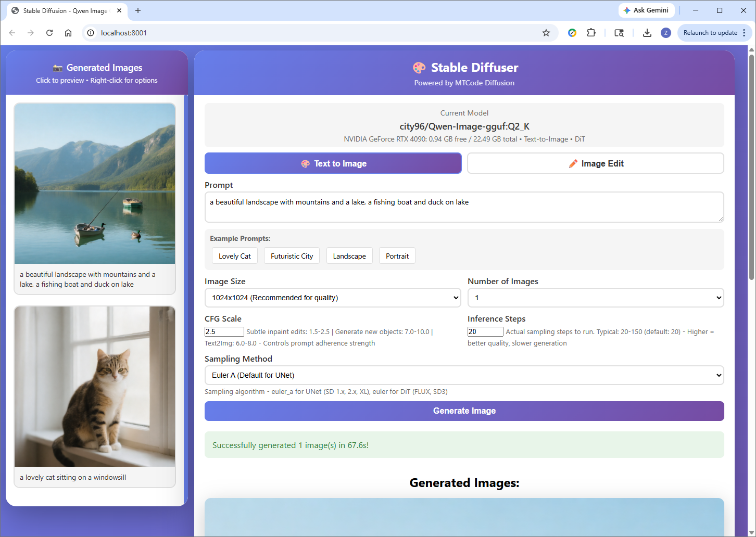Screen dimensions: 756x537
Task: Click the city96/Qwen-Image-gguf:Q2_K model name
Action: click(x=464, y=126)
